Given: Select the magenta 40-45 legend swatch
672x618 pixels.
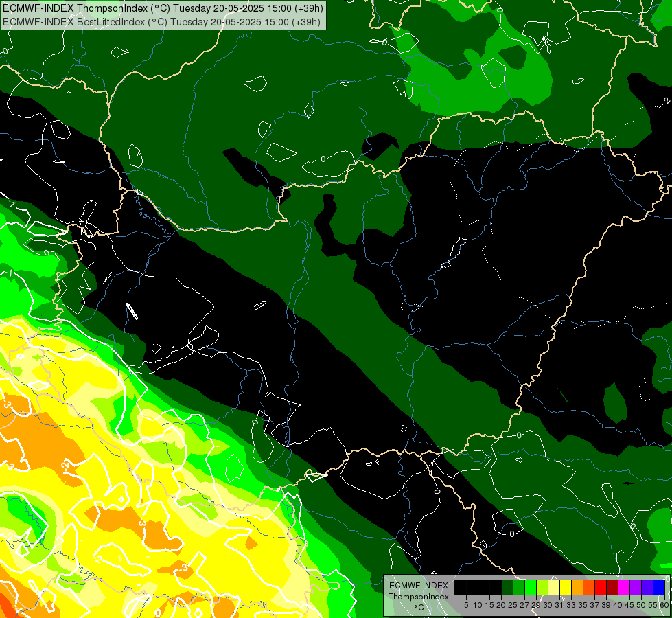Looking at the screenshot, I should tap(624, 587).
